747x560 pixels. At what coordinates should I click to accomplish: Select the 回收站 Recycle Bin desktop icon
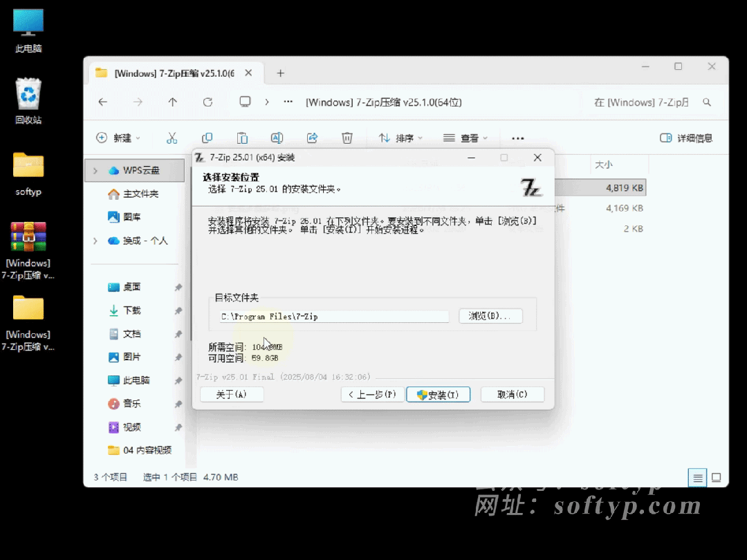(28, 101)
